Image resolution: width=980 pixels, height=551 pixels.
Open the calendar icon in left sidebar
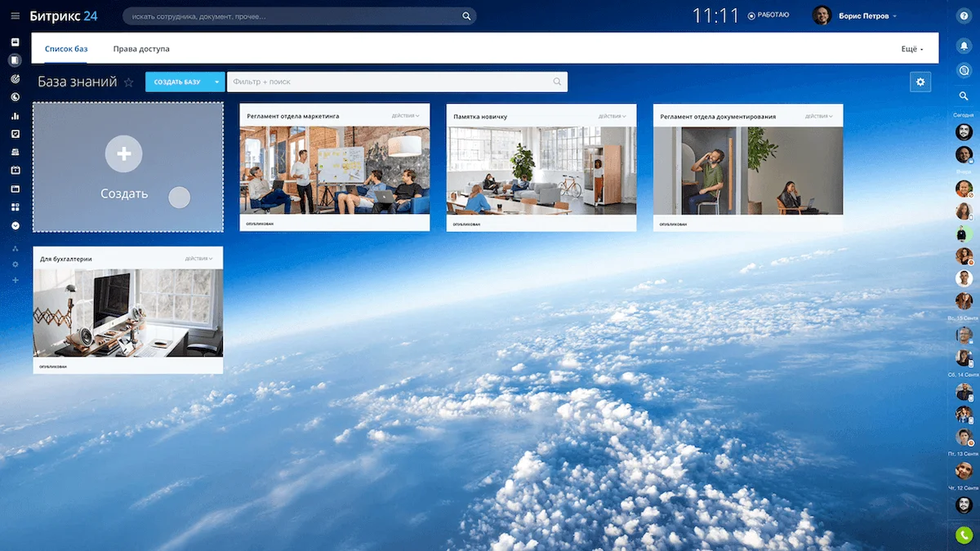pyautogui.click(x=15, y=170)
